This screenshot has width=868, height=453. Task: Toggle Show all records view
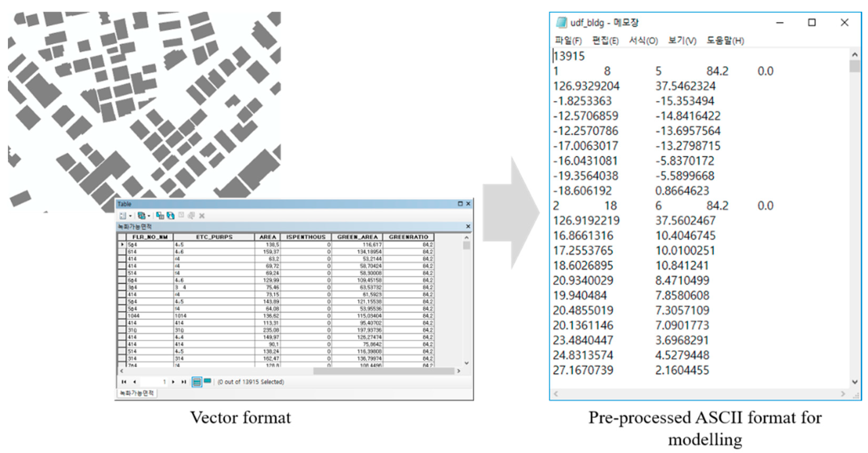(x=197, y=382)
